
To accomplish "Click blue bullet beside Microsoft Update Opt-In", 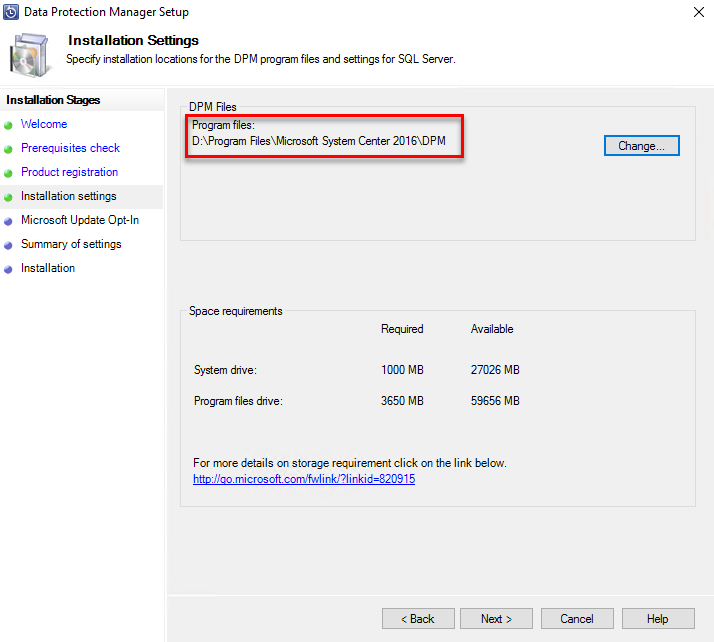I will click(8, 222).
